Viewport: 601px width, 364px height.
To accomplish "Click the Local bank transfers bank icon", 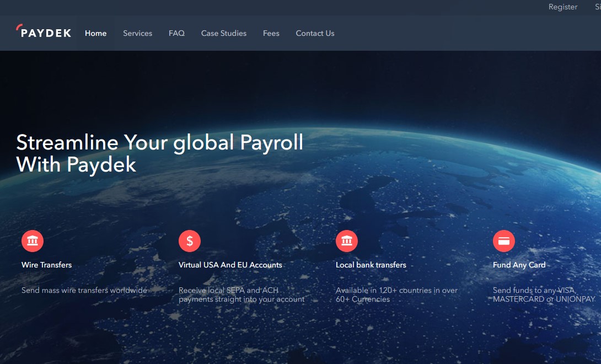I will click(x=347, y=241).
